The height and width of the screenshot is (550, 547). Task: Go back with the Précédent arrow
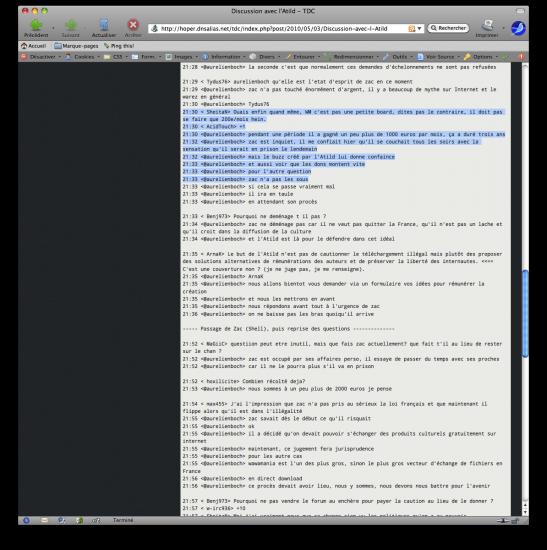click(36, 28)
